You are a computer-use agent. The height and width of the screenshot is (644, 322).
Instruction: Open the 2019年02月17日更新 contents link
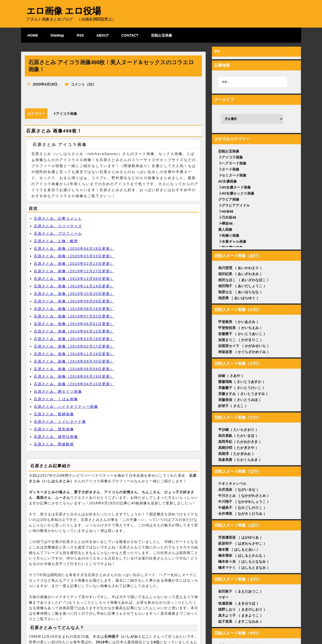[x=74, y=346]
